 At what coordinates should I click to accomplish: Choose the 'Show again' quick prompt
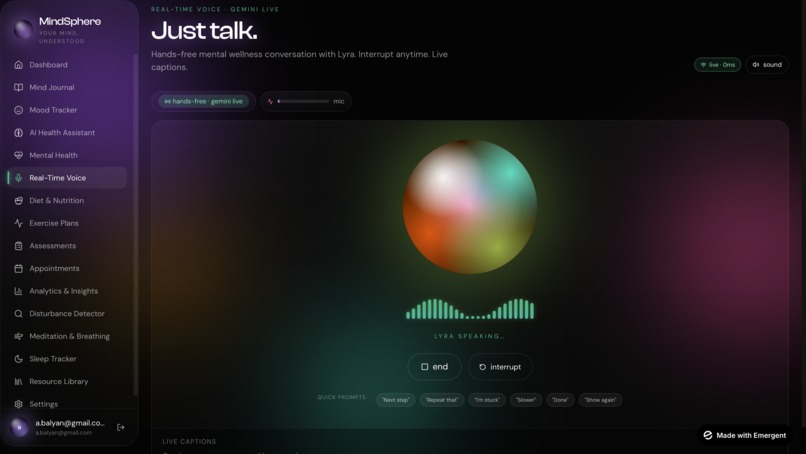(x=600, y=400)
